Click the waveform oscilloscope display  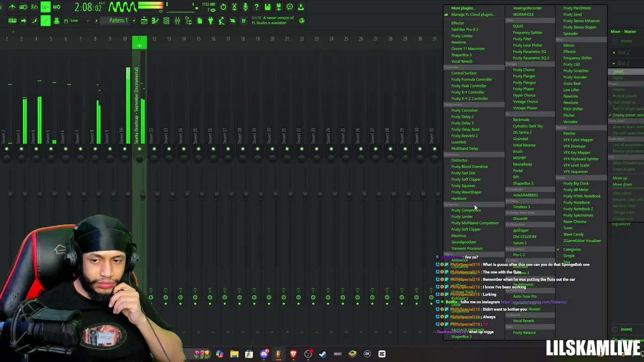point(122,7)
